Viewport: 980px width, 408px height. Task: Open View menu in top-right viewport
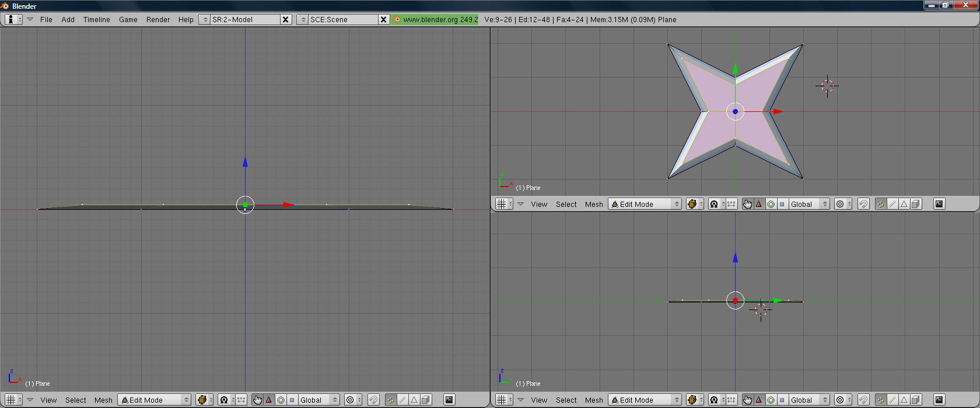(539, 204)
